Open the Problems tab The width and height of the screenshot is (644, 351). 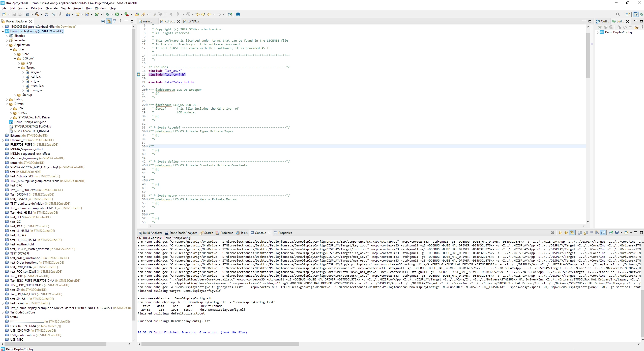click(224, 233)
